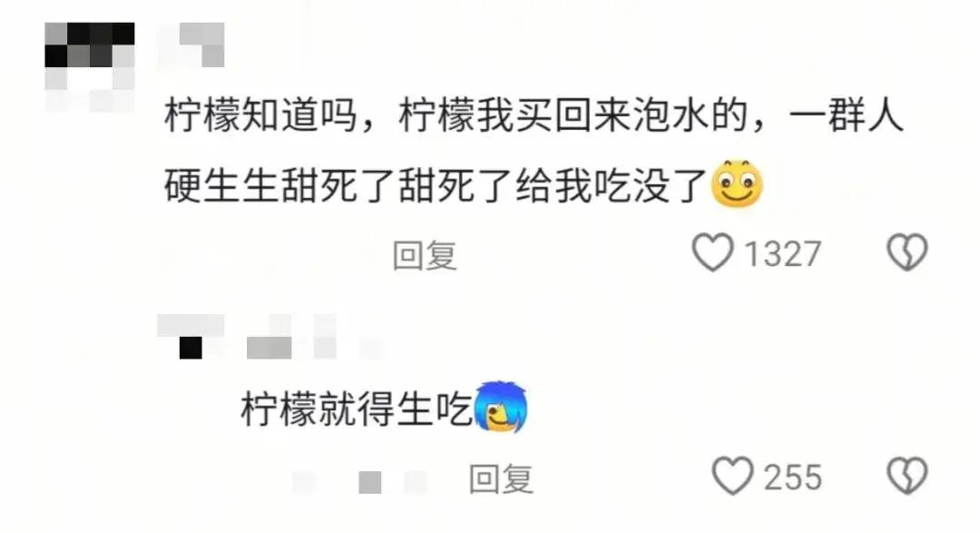Click the 255 like count
The image size is (980, 533).
(x=792, y=478)
